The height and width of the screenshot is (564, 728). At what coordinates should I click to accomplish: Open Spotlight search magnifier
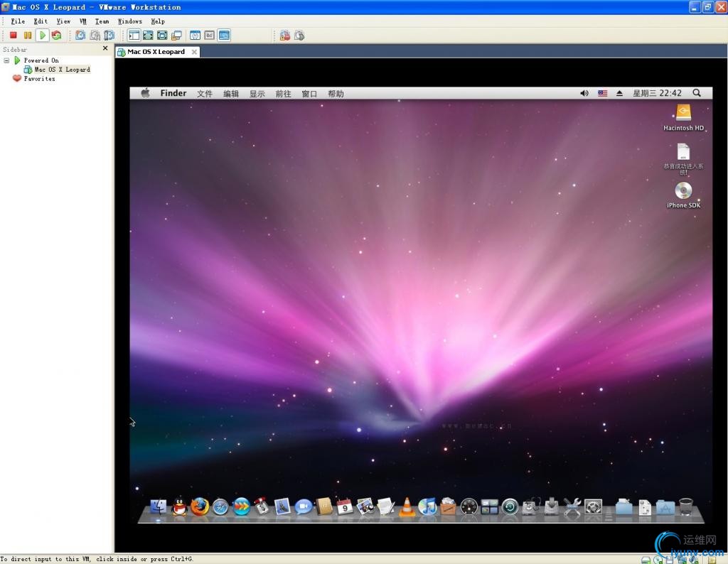697,93
